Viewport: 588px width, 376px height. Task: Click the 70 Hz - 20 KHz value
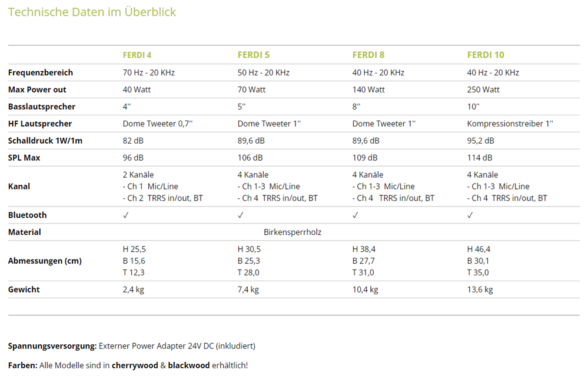pos(149,73)
